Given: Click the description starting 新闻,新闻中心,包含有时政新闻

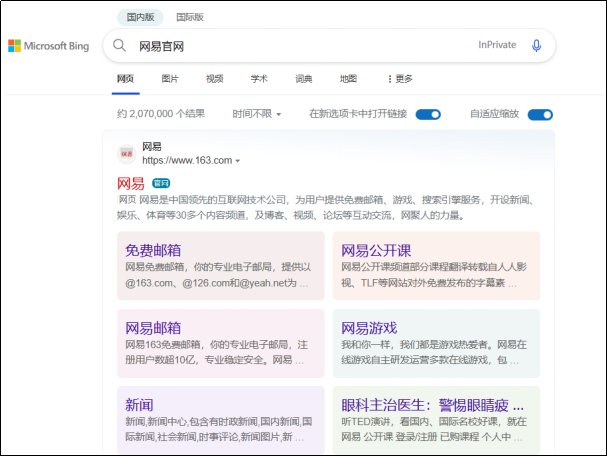Looking at the screenshot, I should [x=219, y=429].
